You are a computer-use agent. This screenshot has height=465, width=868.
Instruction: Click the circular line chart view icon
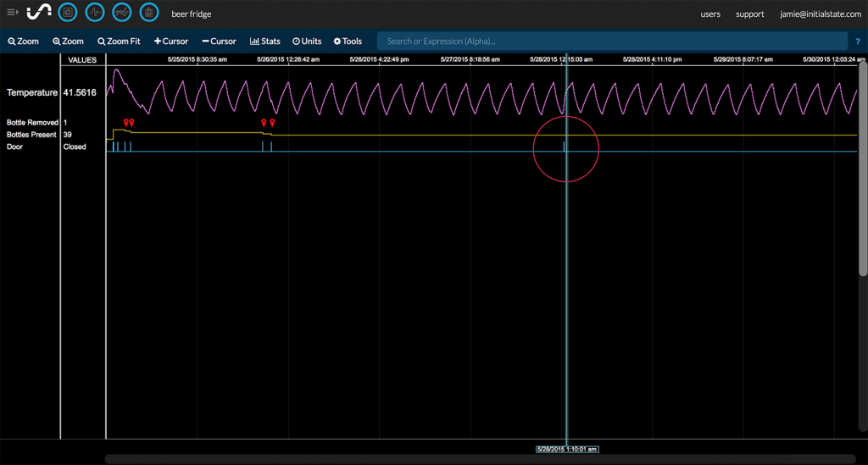(122, 13)
